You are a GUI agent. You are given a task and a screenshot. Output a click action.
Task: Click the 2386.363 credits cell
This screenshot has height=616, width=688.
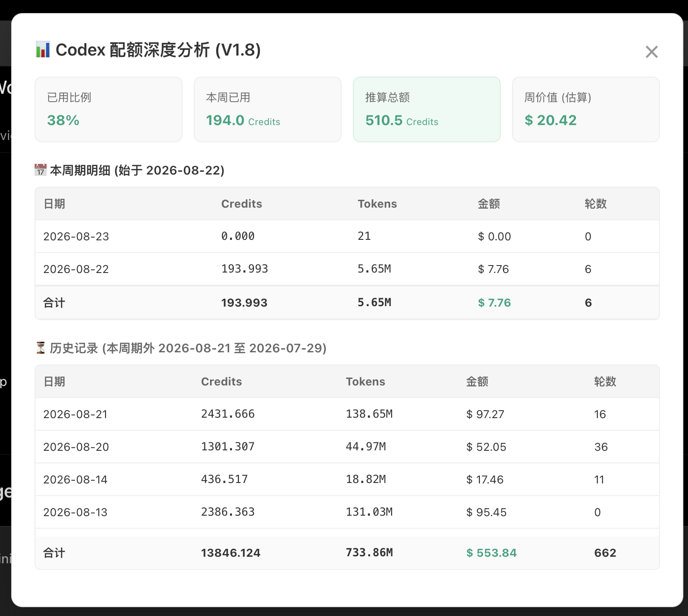tap(228, 512)
